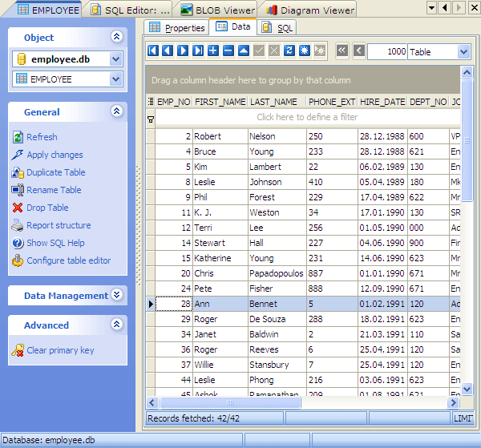
Task: Open the Table view mode dropdown
Action: 464,52
